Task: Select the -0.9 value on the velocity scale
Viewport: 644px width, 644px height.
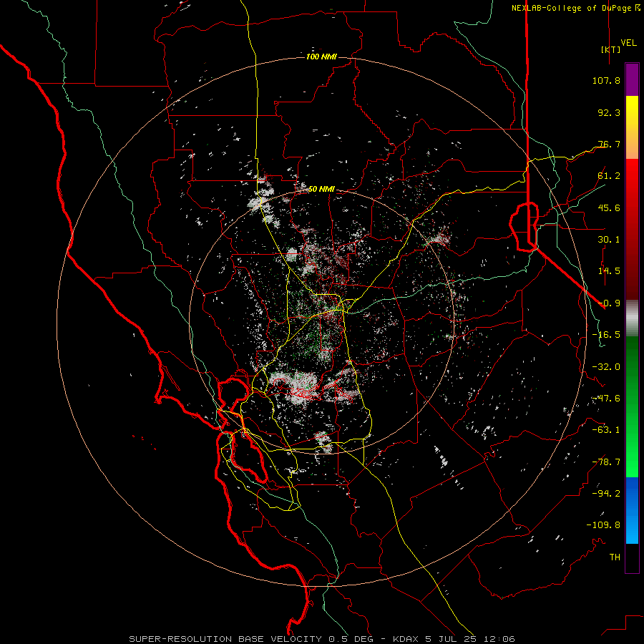Action: [x=609, y=303]
